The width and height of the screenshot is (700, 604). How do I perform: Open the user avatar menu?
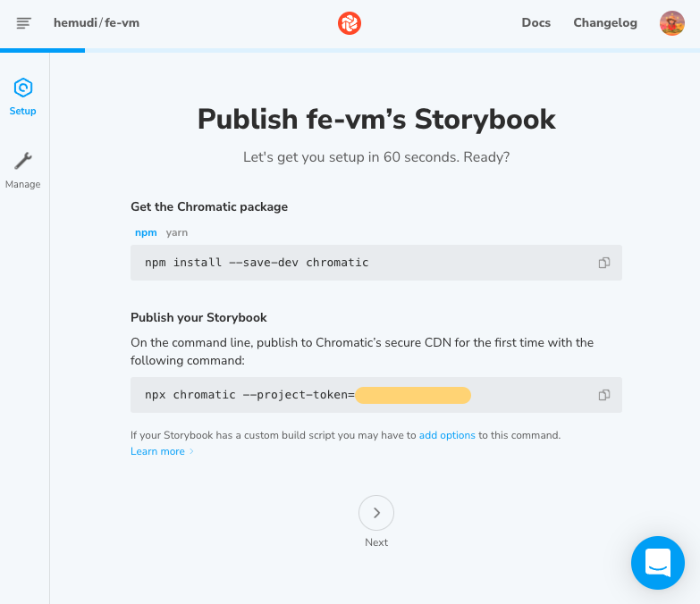point(672,23)
